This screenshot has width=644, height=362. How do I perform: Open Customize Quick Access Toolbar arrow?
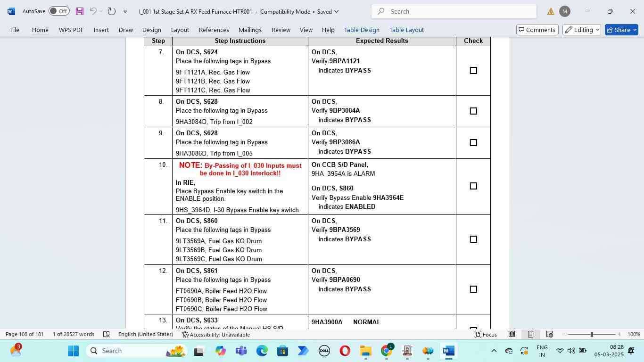point(125,11)
